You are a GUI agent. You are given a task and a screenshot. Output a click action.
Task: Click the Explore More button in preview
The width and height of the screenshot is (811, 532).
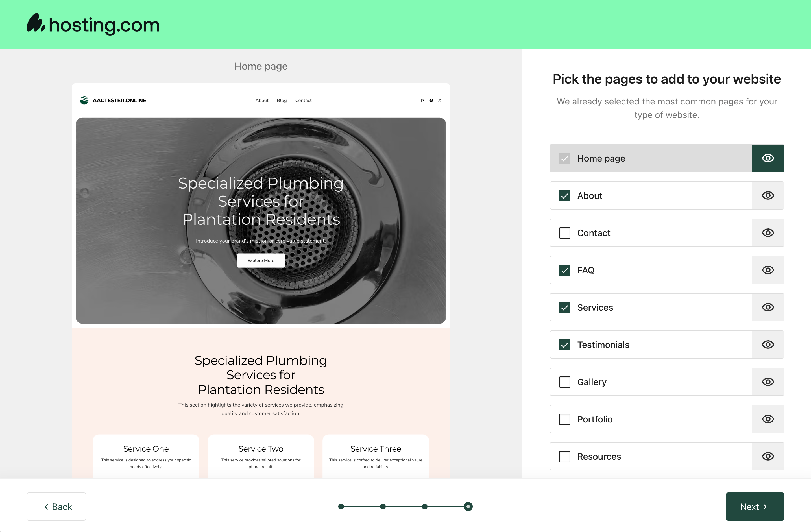[x=261, y=261]
